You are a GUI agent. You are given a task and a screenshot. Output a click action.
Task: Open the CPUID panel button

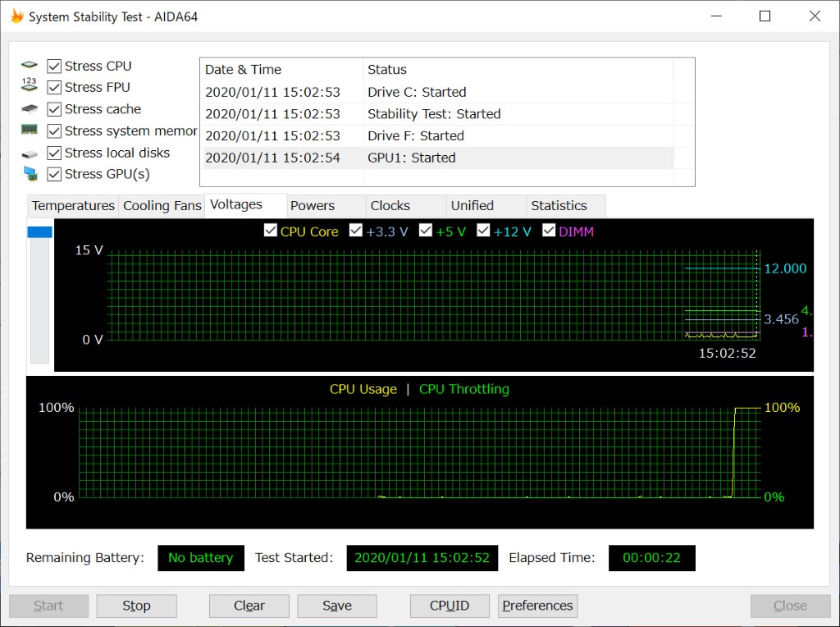pos(450,606)
